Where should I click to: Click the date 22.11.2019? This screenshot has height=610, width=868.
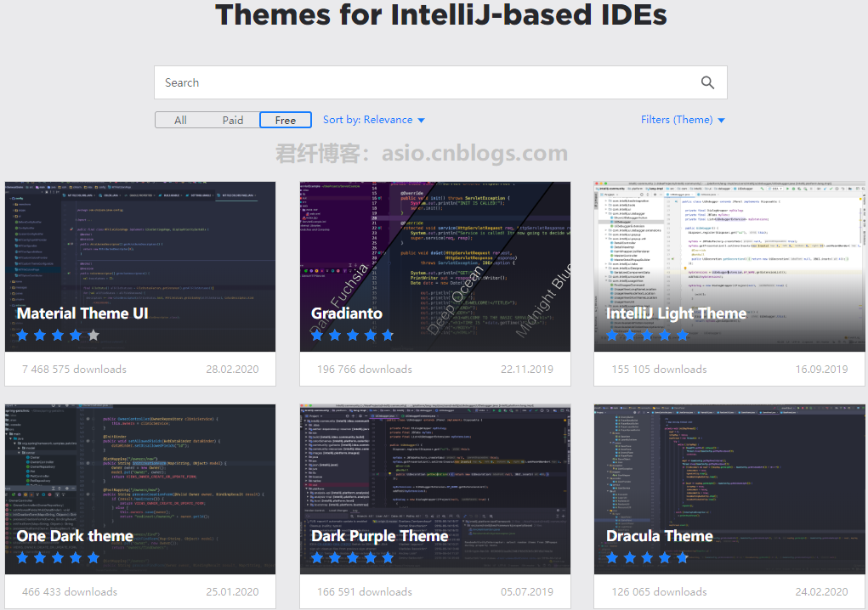527,370
